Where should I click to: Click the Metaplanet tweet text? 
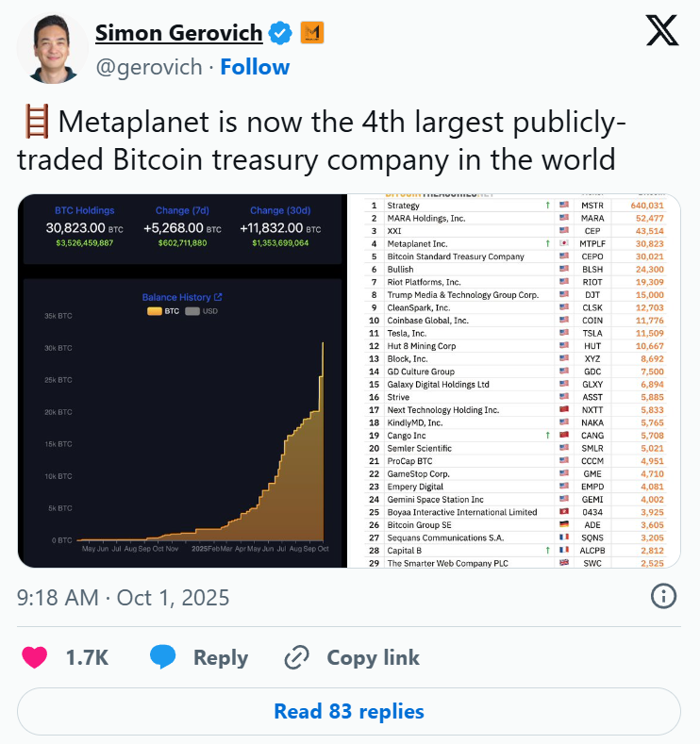[x=321, y=141]
